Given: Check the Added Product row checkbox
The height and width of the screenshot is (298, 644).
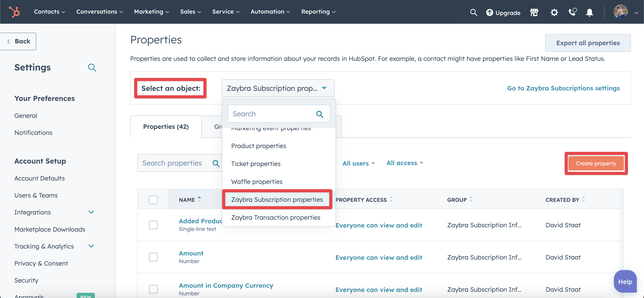Looking at the screenshot, I should pos(153,225).
